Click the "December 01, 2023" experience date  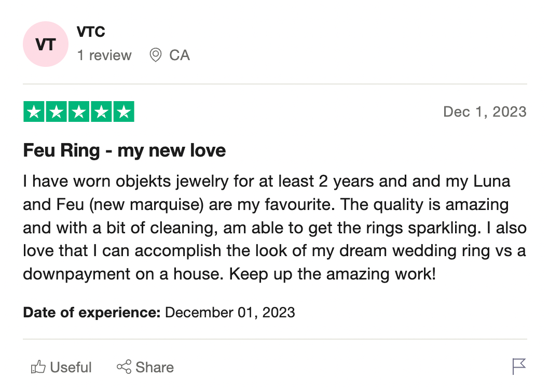(230, 313)
